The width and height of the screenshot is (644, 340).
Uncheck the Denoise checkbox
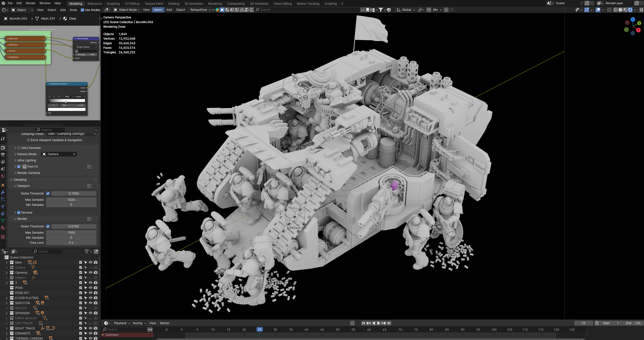19,213
